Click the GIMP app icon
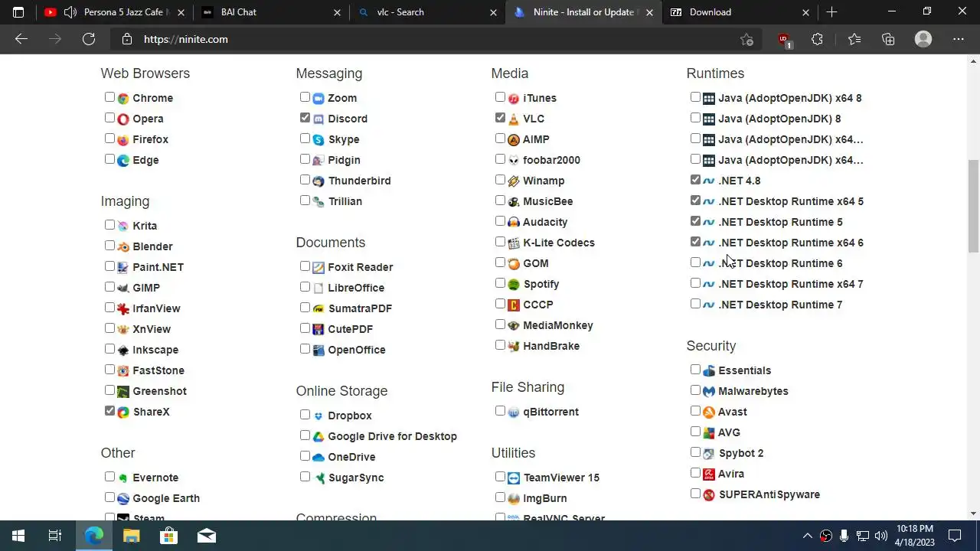Screen dimensions: 980x551 122,288
